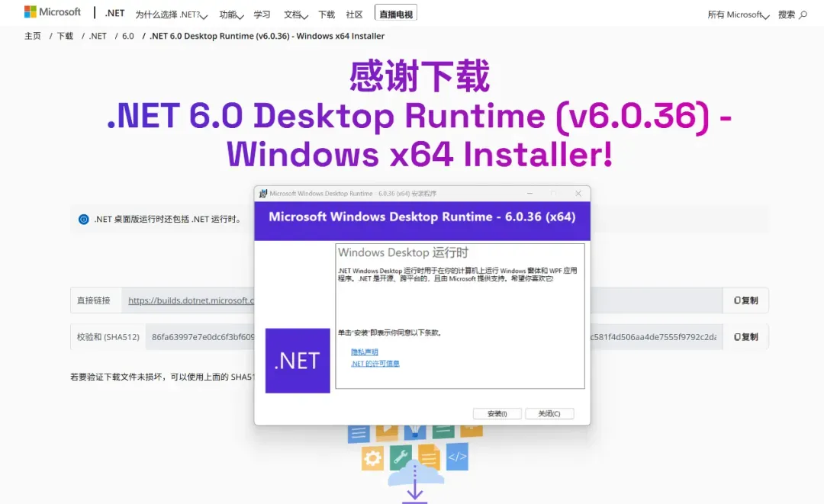Open the .NET 的许可信息 link
This screenshot has width=824, height=504.
point(375,363)
